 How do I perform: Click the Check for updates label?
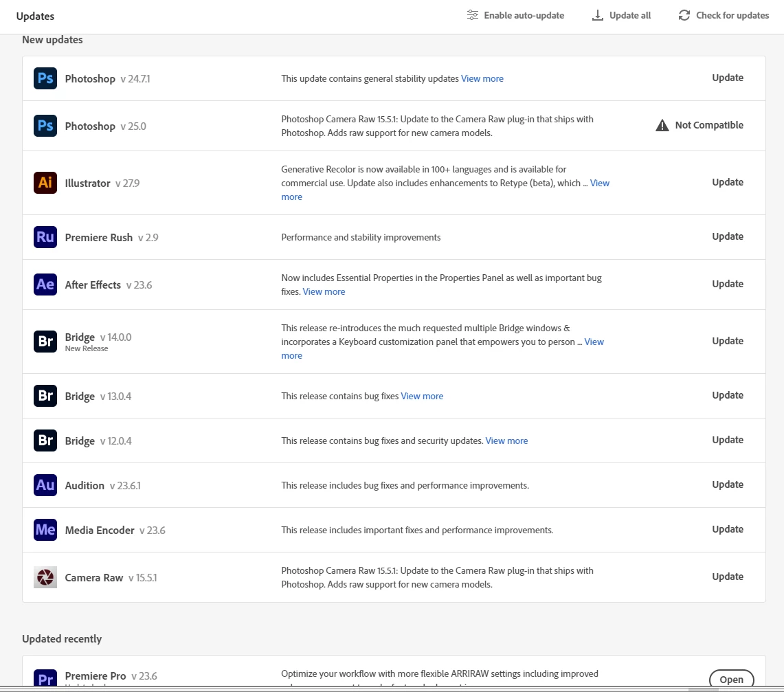[732, 16]
